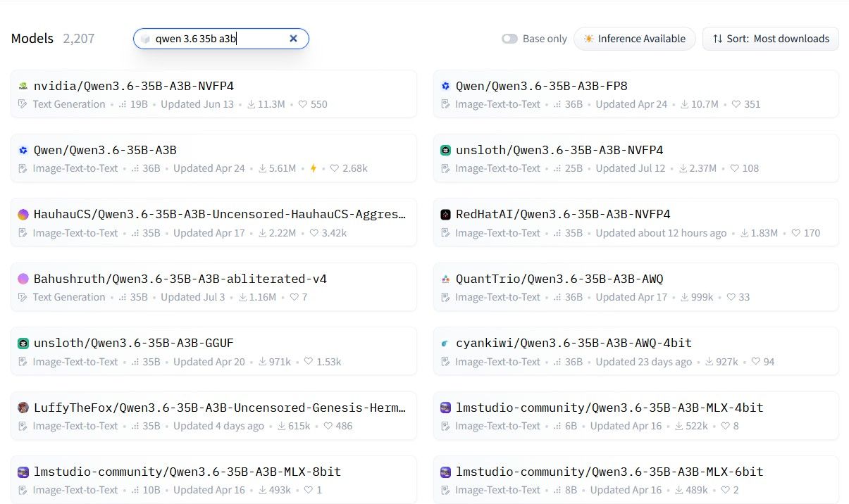The width and height of the screenshot is (849, 504).
Task: Click the download icon next to 11.3M
Action: 251,104
